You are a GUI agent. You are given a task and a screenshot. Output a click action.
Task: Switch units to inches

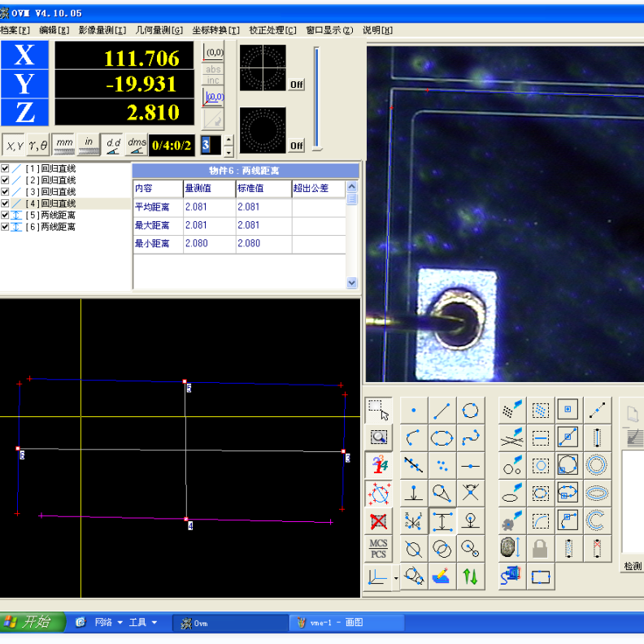(88, 144)
